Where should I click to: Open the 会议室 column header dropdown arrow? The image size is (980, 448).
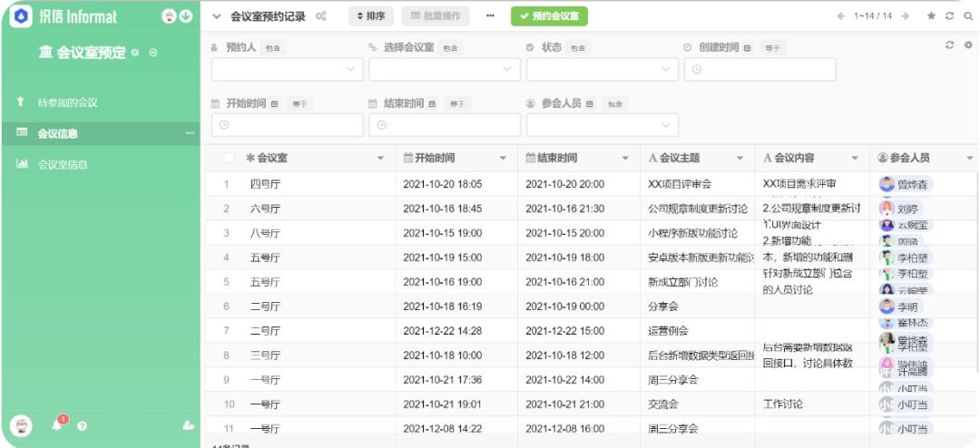380,159
